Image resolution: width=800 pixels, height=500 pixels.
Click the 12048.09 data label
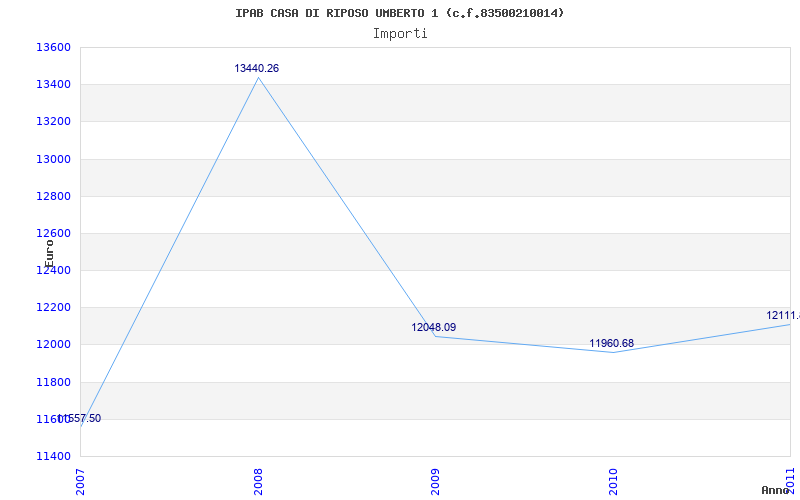click(x=434, y=328)
